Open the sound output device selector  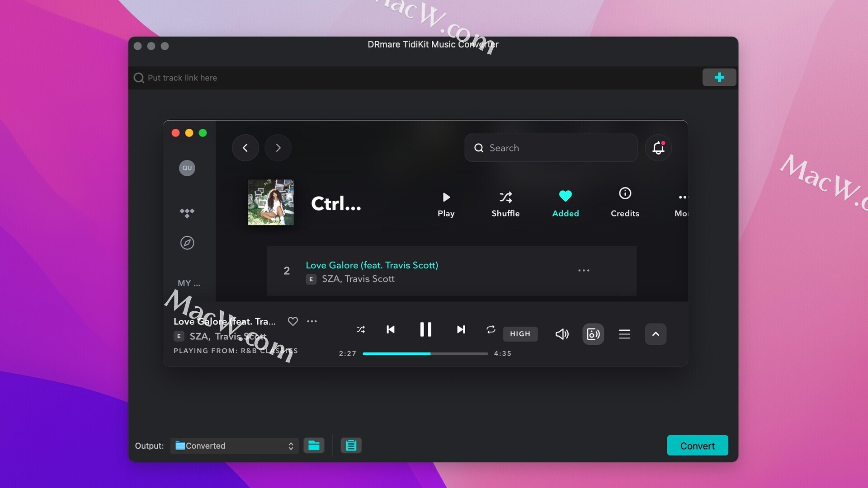click(x=593, y=334)
